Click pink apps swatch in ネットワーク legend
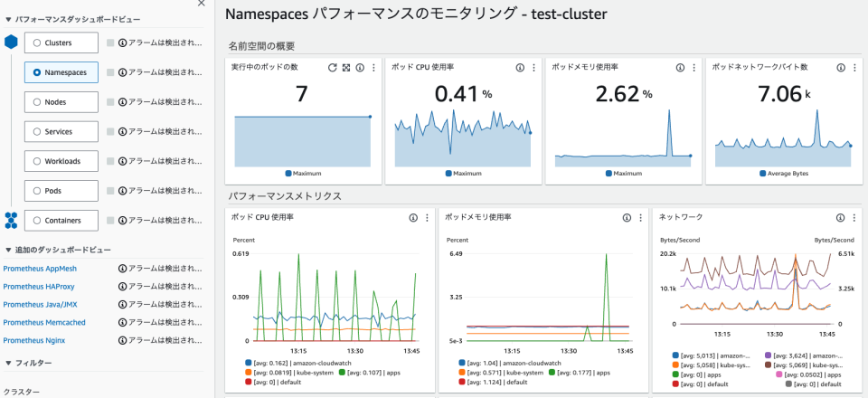The image size is (868, 398). 778,374
